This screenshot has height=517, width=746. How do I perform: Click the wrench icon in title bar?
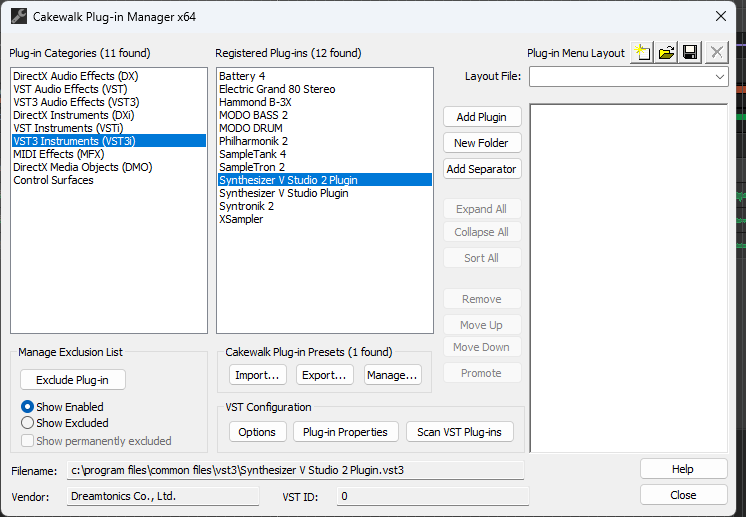[x=19, y=17]
